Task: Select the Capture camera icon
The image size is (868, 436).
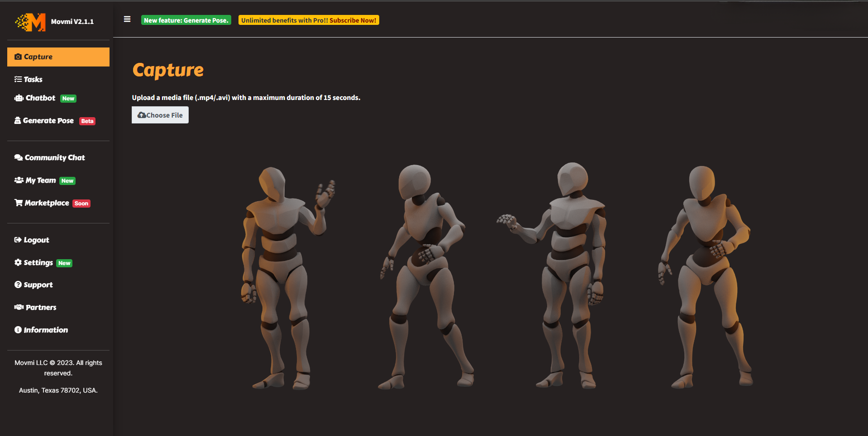Action: 18,57
